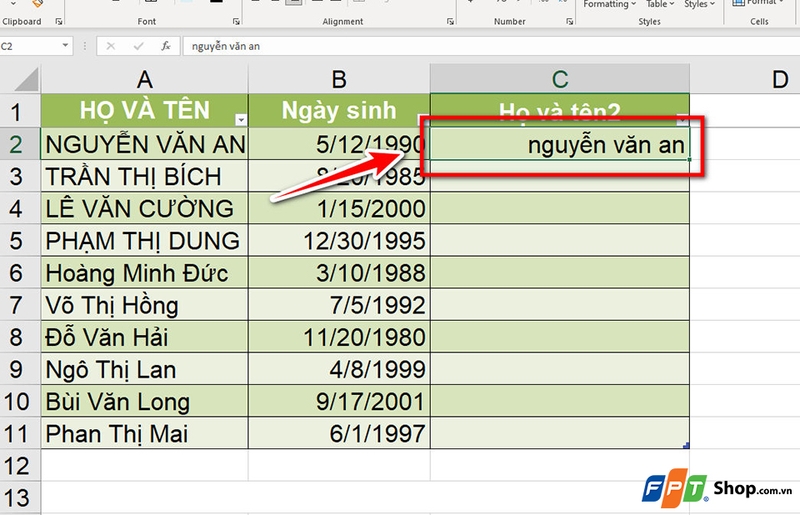800x515 pixels.
Task: Select row 6 header
Action: [x=20, y=273]
